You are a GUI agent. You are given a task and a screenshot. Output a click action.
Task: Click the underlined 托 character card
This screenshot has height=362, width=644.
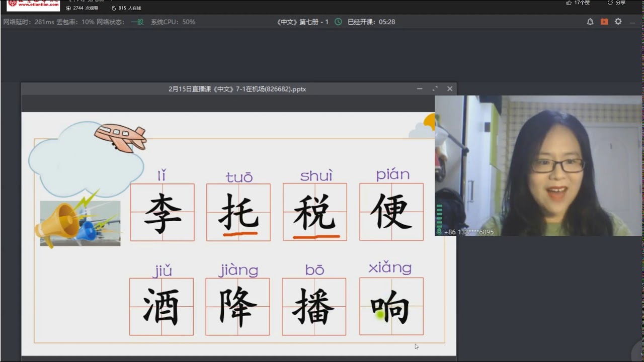tap(238, 212)
